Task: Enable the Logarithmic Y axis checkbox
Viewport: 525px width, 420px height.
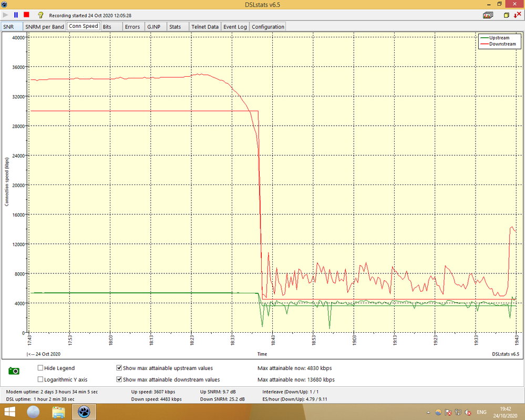Action: pos(40,380)
